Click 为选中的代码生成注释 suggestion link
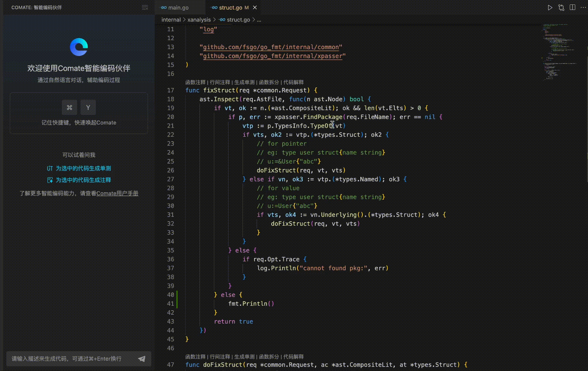588x371 pixels. pyautogui.click(x=83, y=180)
